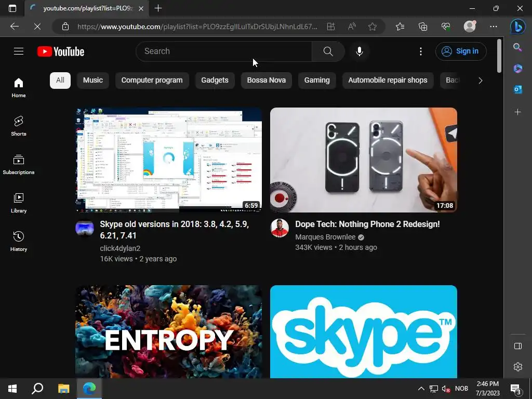
Task: Focus the YouTube Search field
Action: pyautogui.click(x=224, y=51)
